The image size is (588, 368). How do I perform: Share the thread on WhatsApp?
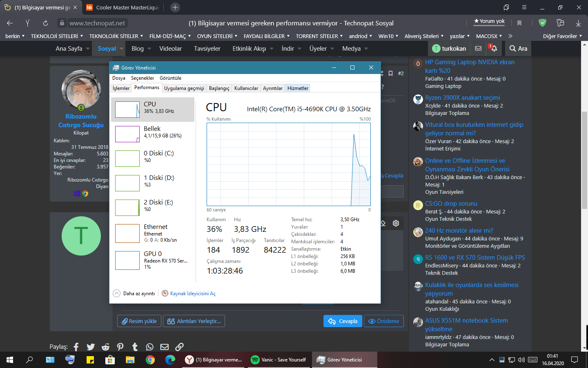tap(149, 347)
